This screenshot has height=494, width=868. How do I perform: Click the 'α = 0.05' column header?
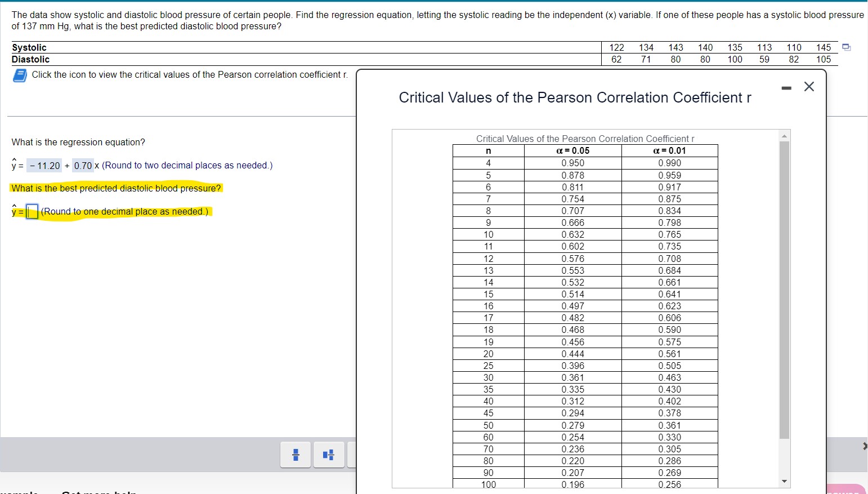573,151
